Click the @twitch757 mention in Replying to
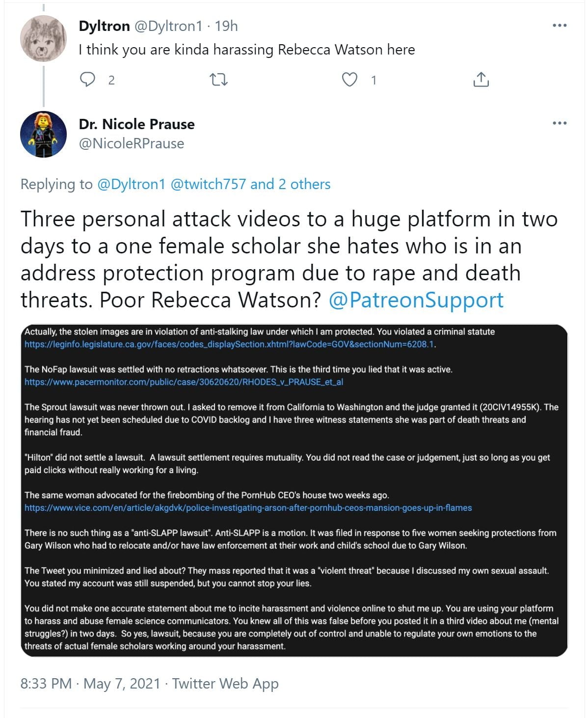Image resolution: width=588 pixels, height=718 pixels. click(208, 184)
